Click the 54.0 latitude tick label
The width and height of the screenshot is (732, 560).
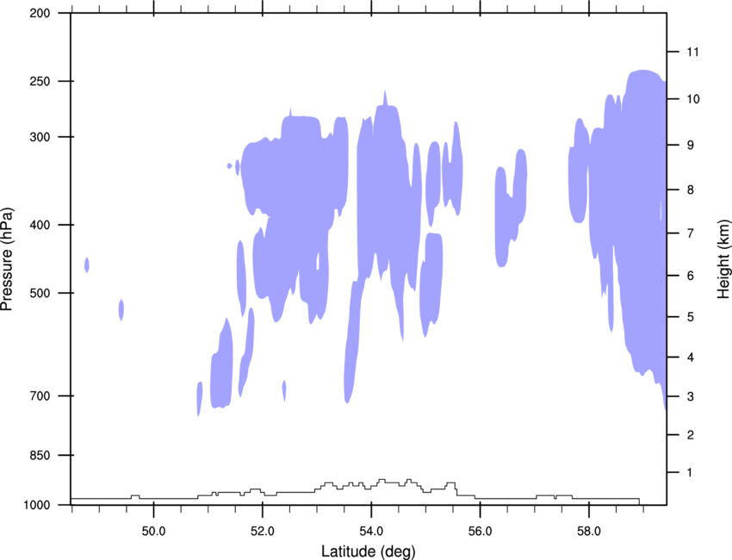pyautogui.click(x=371, y=532)
